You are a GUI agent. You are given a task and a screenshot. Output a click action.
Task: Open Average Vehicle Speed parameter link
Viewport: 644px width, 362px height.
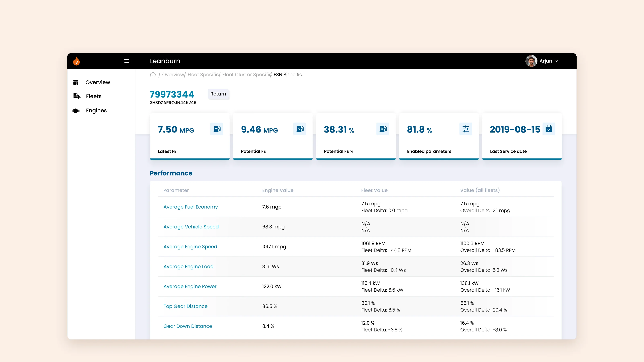point(191,227)
